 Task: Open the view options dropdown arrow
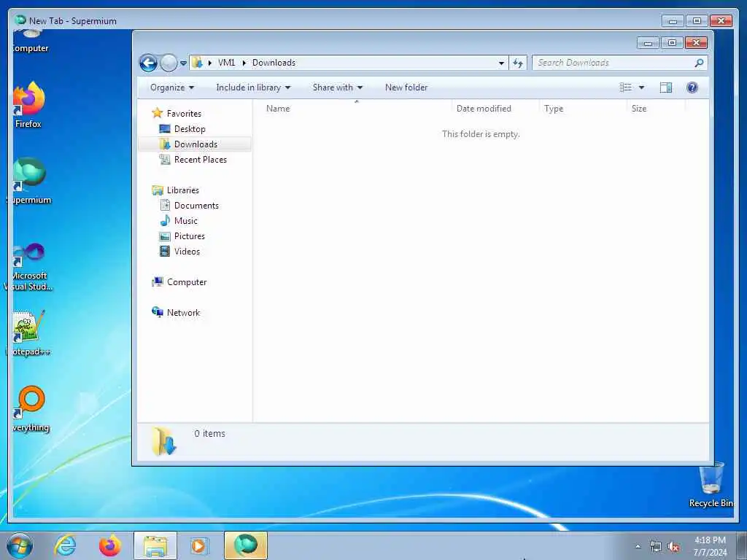(641, 87)
